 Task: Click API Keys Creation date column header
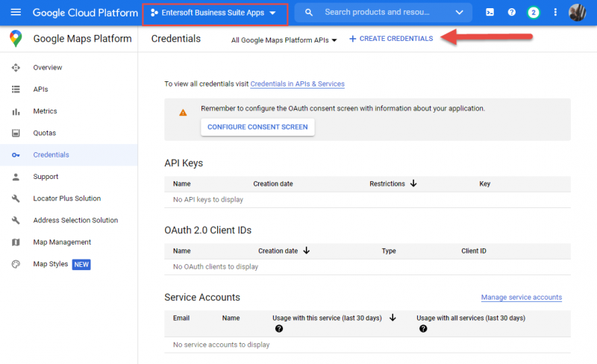tap(273, 183)
